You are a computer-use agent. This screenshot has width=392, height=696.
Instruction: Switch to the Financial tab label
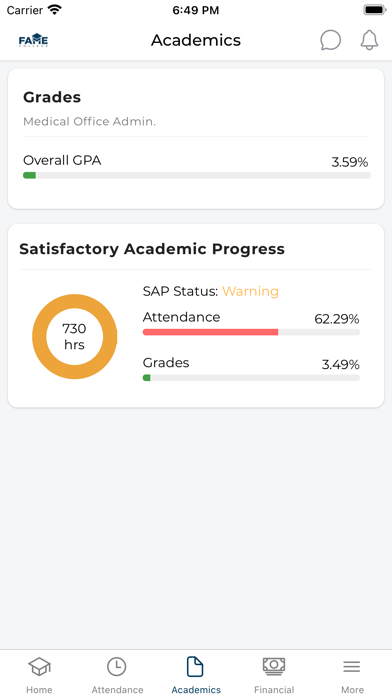click(274, 689)
